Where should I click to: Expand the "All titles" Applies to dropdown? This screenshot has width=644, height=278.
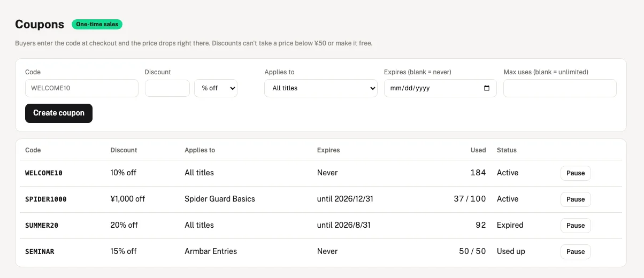point(321,88)
